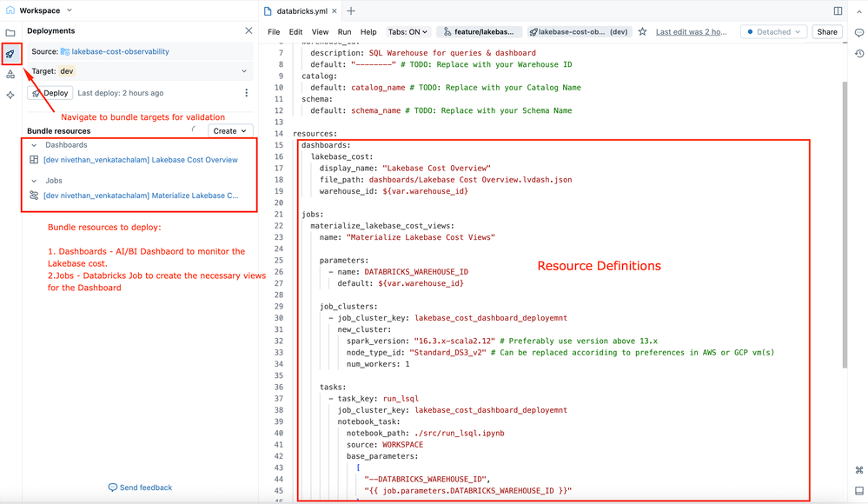
Task: Close the Deployments panel
Action: pyautogui.click(x=248, y=30)
